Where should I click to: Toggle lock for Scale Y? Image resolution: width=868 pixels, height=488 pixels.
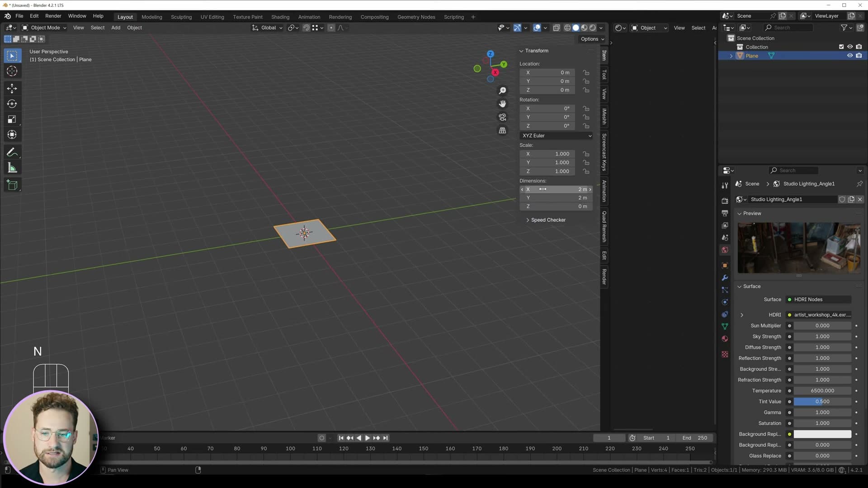(x=586, y=163)
